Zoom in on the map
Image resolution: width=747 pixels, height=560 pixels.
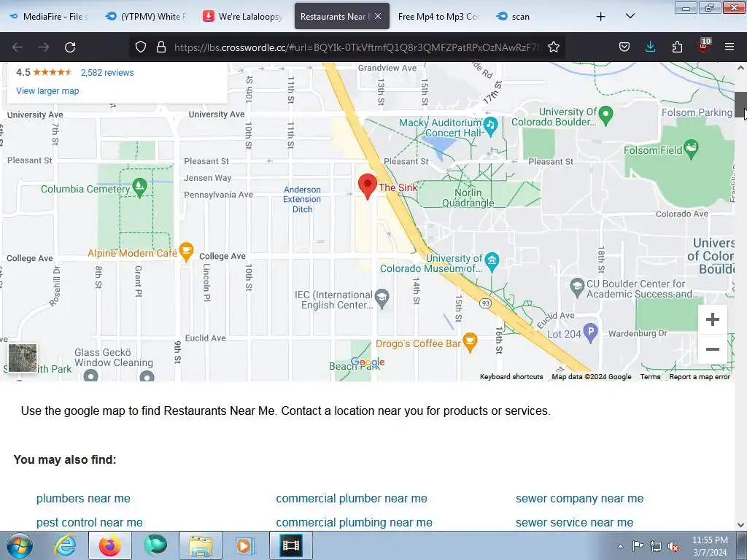(712, 319)
